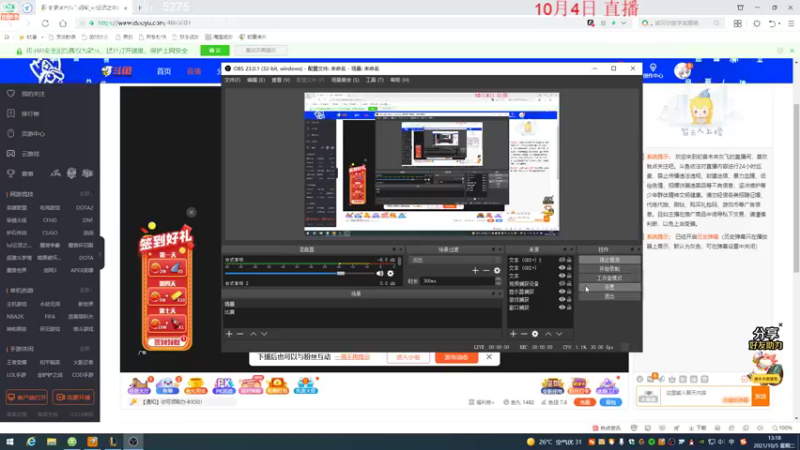Open the scene transition type dropdown
Viewport: 800px width, 450px height.
click(456, 260)
